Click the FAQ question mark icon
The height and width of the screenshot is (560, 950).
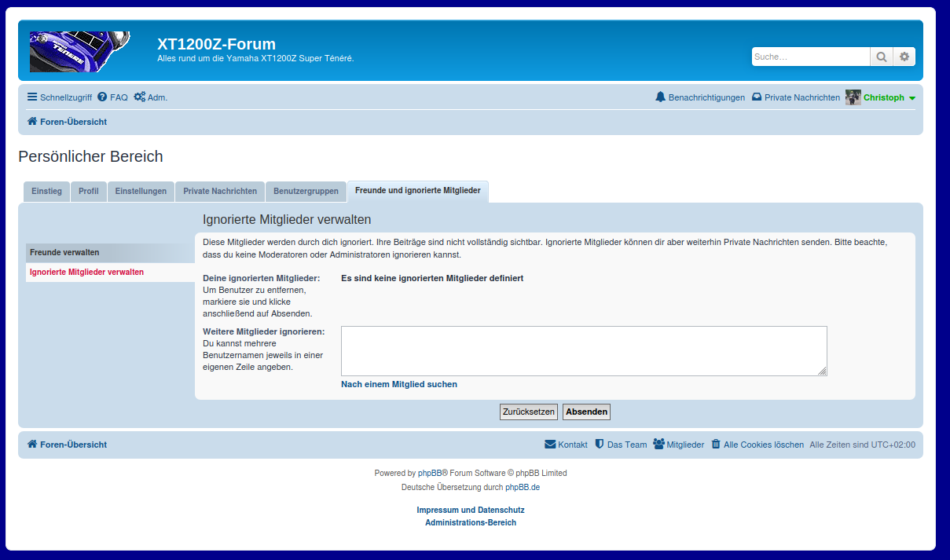click(x=102, y=97)
